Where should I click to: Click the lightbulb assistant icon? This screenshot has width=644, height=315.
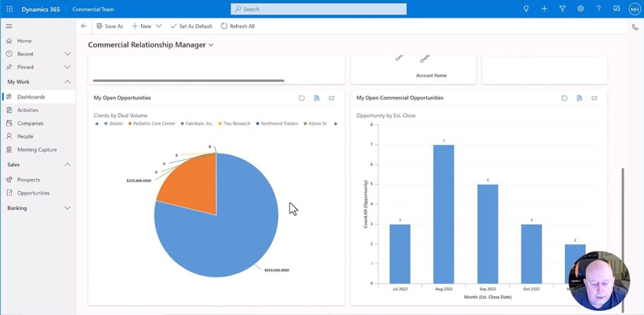pos(525,8)
